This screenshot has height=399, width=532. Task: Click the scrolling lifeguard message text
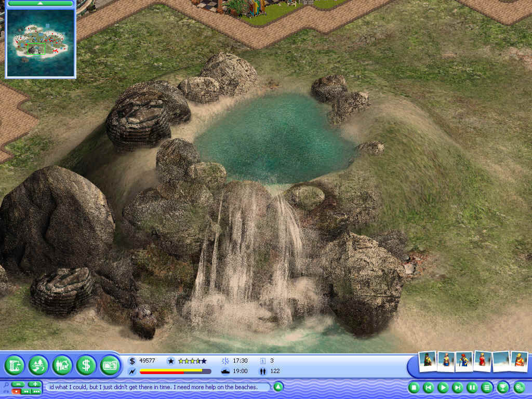(153, 387)
